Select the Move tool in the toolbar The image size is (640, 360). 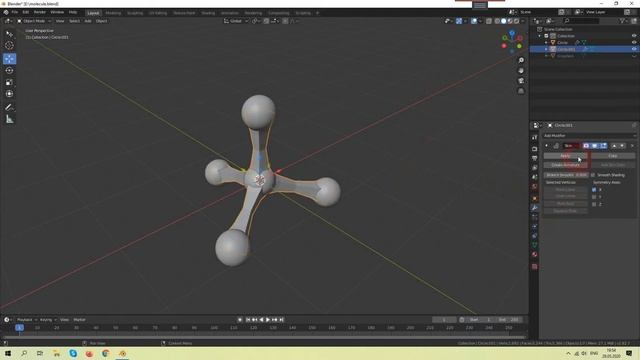[x=9, y=59]
